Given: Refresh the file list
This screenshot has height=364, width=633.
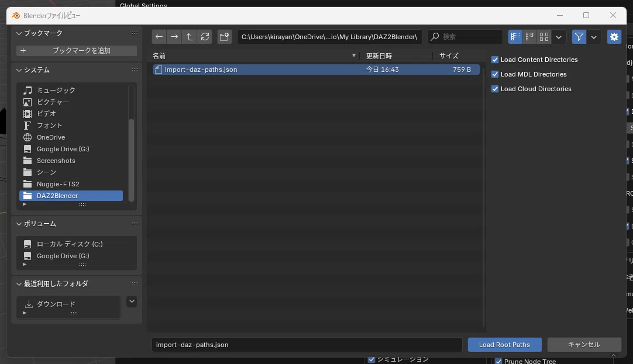Looking at the screenshot, I should point(205,37).
